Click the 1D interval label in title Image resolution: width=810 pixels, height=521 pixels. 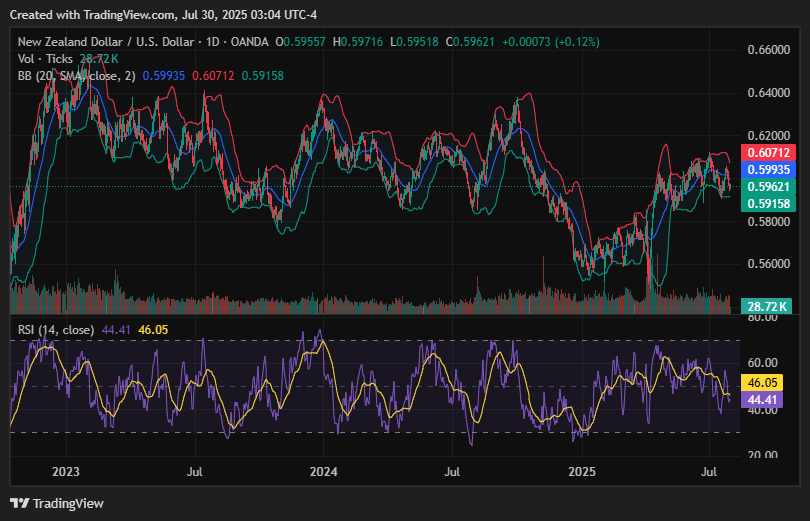tap(212, 43)
